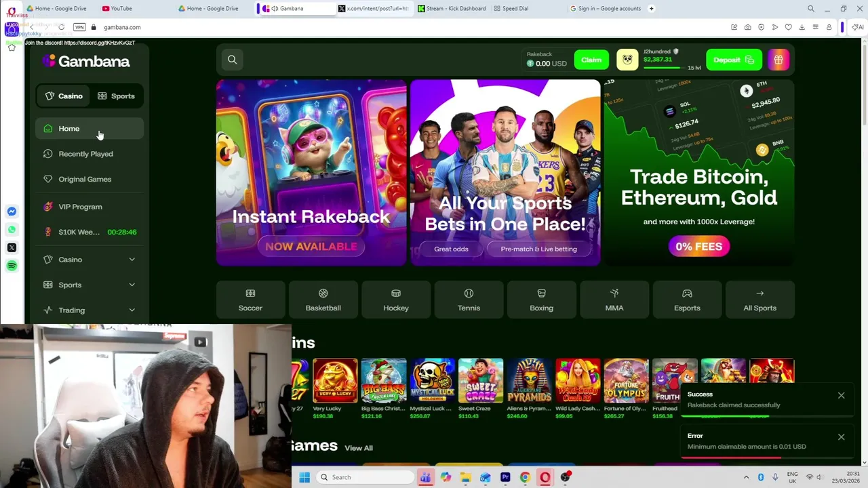The height and width of the screenshot is (488, 868).
Task: Open the MMA sport tile
Action: coord(614,300)
